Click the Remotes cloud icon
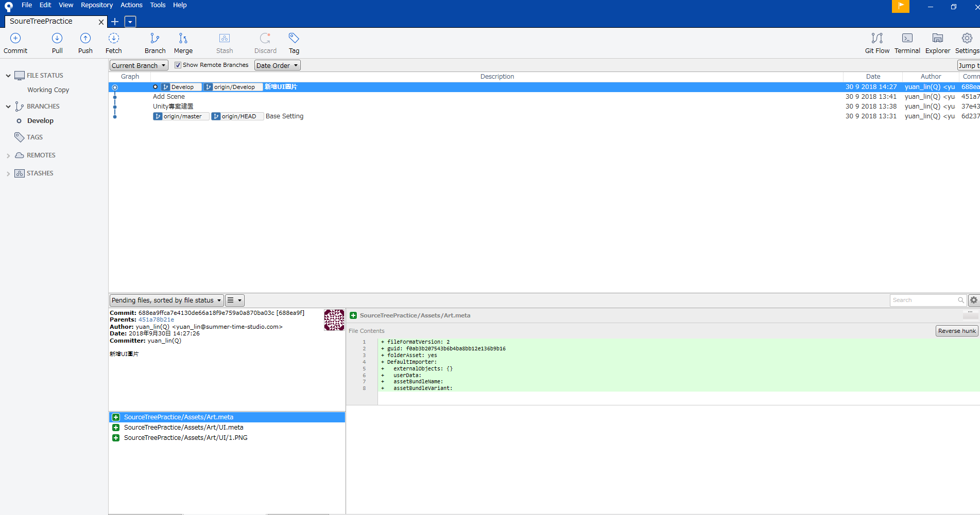Image resolution: width=980 pixels, height=515 pixels. tap(20, 155)
